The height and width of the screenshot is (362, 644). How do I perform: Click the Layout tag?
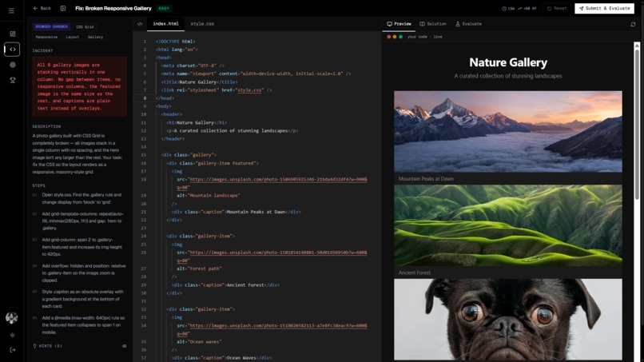72,37
